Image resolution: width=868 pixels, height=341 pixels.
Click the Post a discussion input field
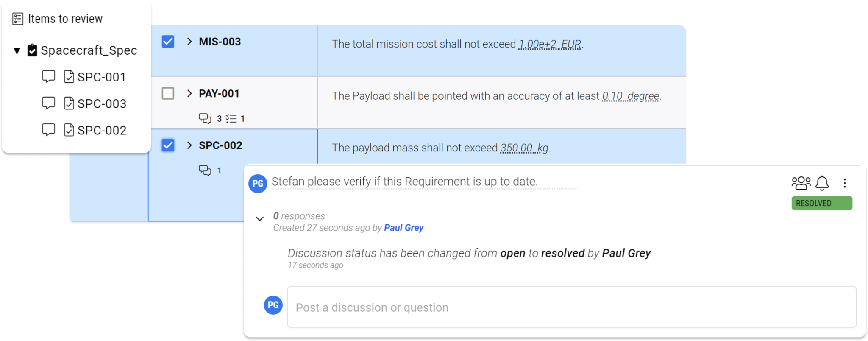[x=571, y=307]
